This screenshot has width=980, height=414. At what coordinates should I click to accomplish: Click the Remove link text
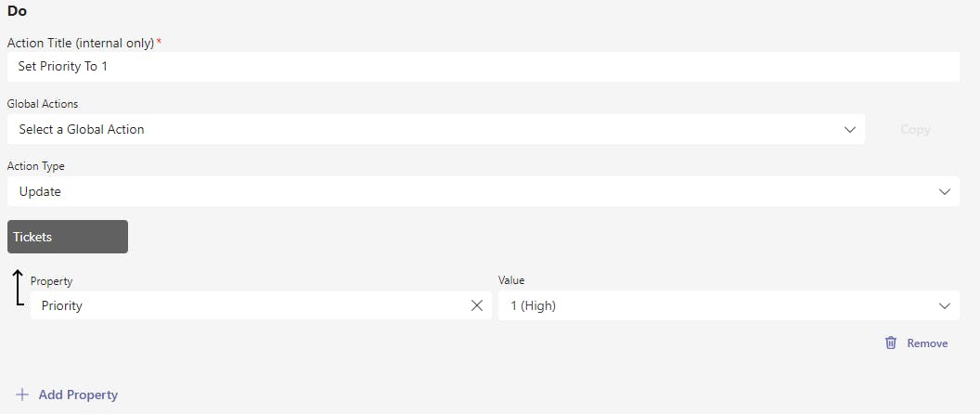pyautogui.click(x=927, y=343)
